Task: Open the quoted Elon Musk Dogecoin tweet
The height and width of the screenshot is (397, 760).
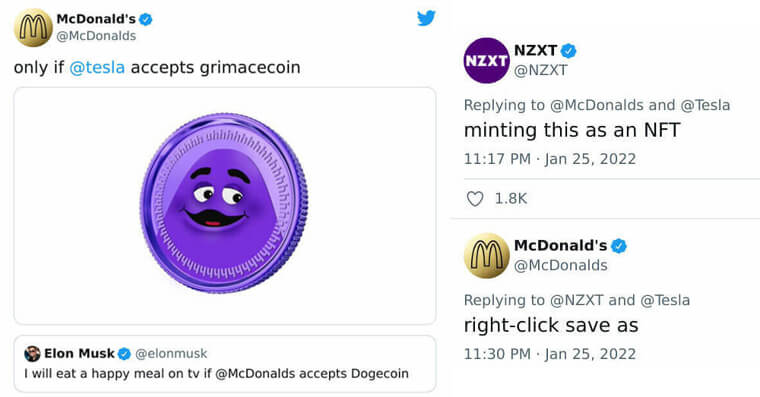Action: (x=225, y=364)
